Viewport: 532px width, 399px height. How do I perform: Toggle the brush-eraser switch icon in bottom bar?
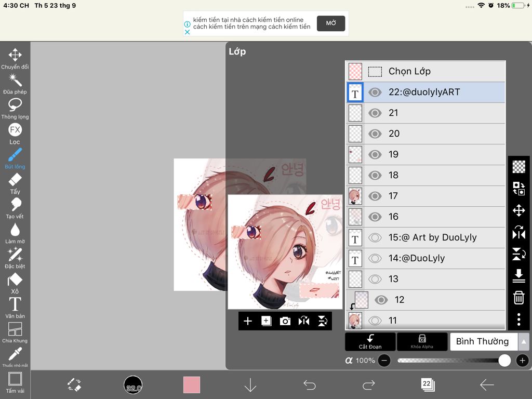[x=74, y=385]
